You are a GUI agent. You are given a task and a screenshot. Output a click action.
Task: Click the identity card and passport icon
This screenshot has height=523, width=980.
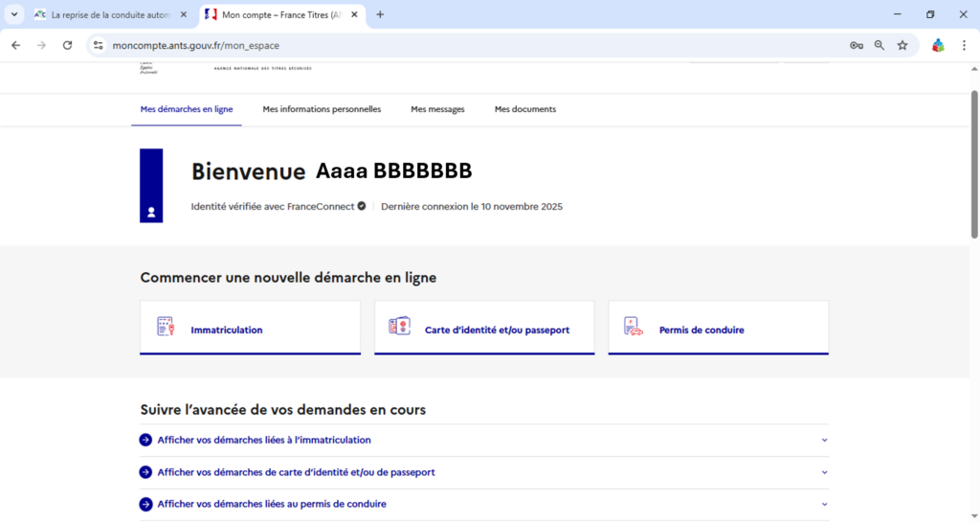pos(399,327)
